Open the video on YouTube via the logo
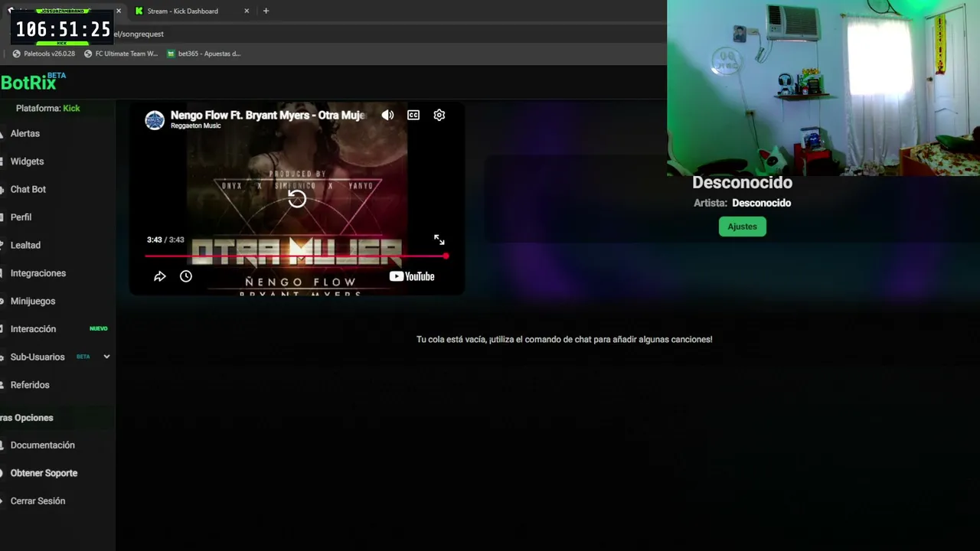 coord(412,276)
